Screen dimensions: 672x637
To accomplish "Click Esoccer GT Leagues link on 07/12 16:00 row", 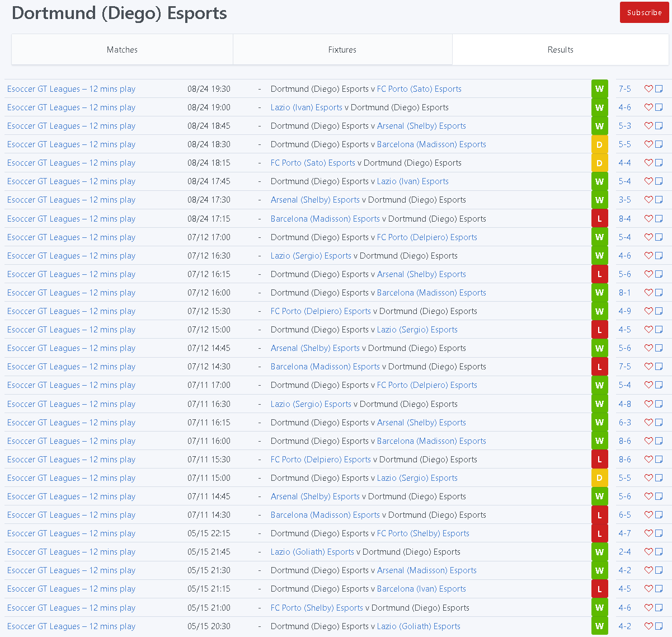I will click(71, 293).
